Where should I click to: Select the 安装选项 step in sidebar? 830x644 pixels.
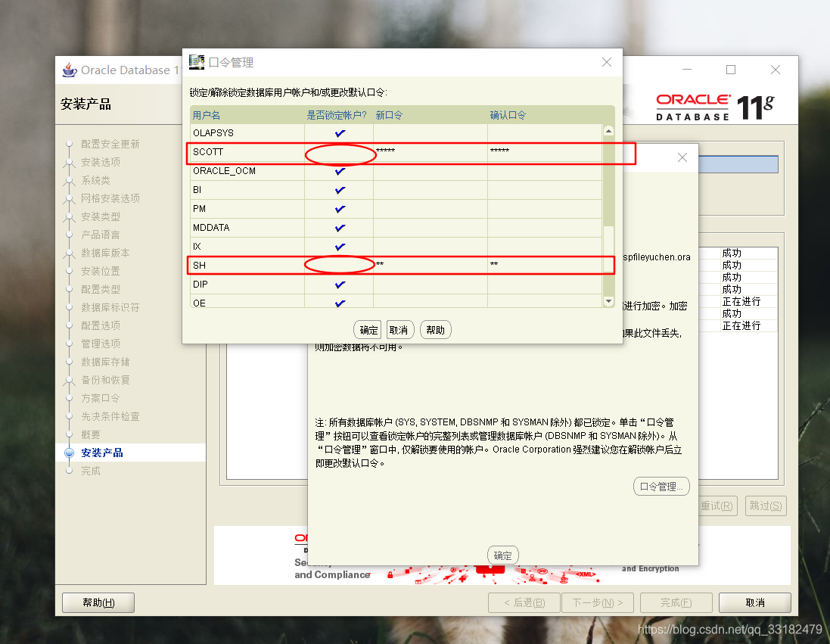101,162
